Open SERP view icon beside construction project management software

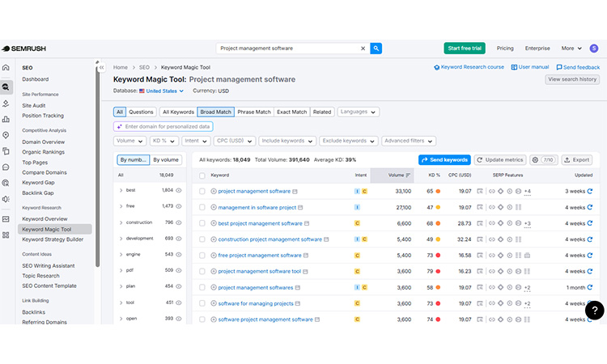click(326, 239)
